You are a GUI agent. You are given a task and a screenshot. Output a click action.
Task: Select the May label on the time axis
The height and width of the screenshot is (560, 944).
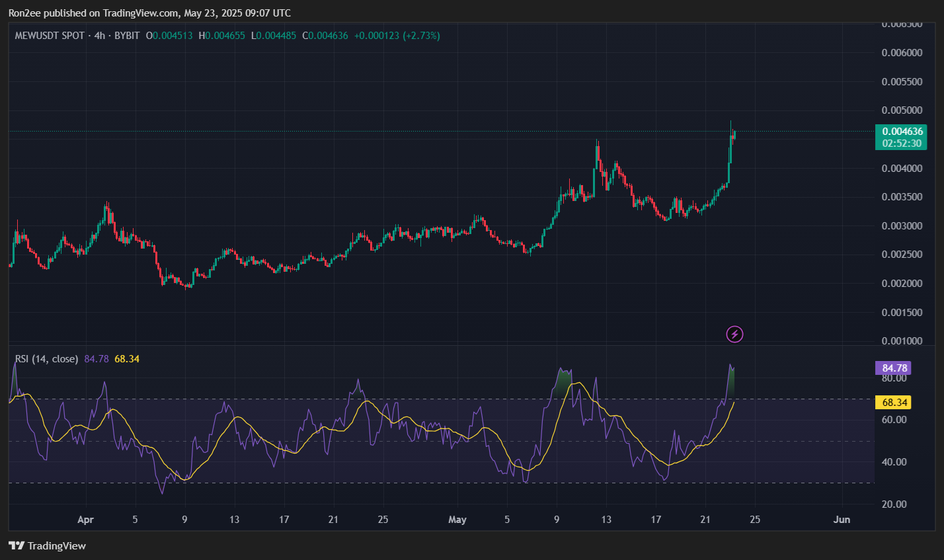click(x=457, y=520)
